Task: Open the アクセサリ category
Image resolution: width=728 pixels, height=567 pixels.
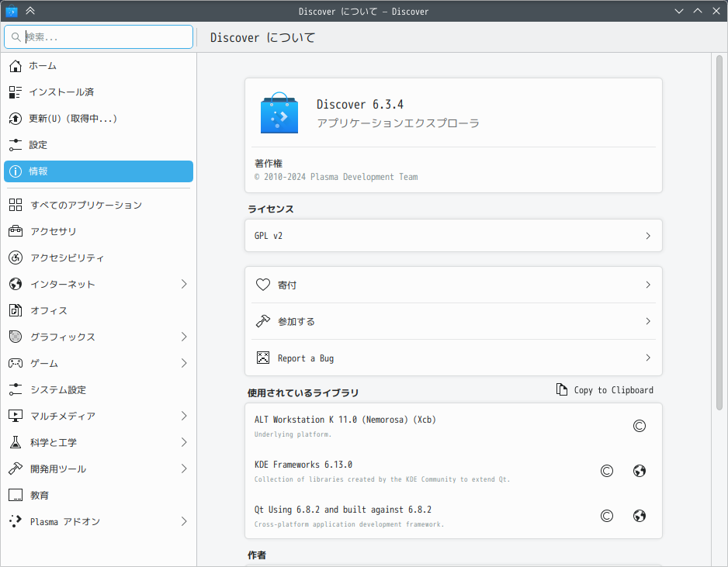Action: 99,231
